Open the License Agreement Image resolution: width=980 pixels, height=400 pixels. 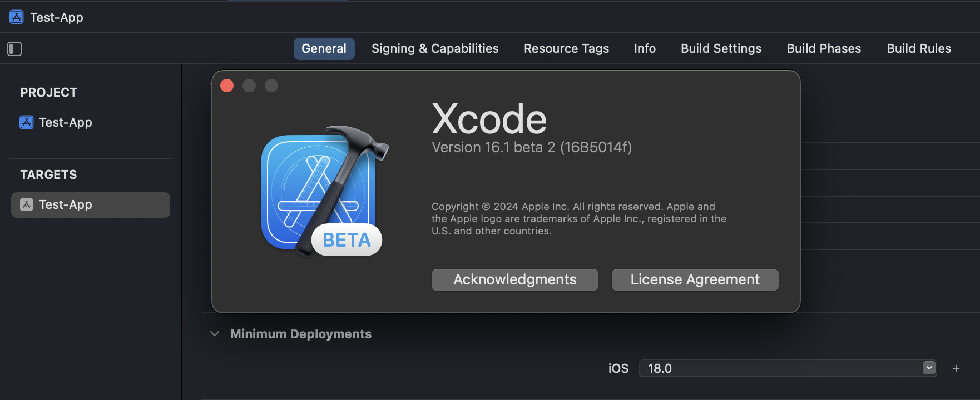(x=695, y=279)
